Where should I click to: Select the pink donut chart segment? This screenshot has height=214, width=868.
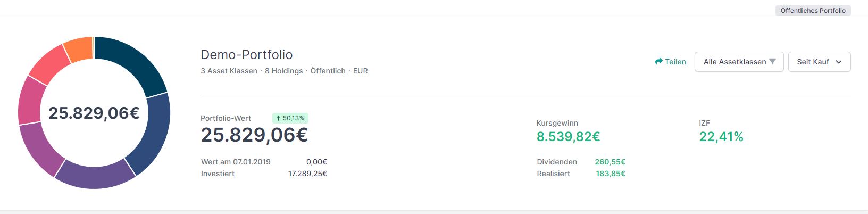[30, 101]
